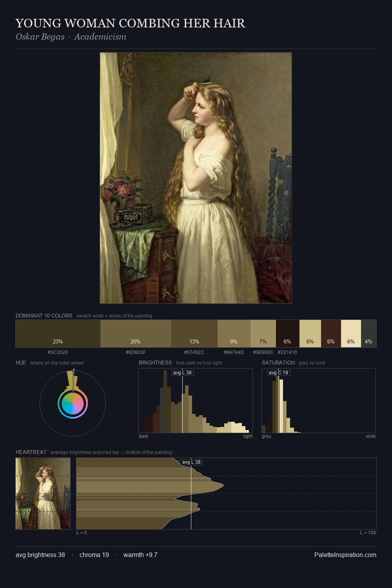The image size is (392, 588).
Task: Click the hex code #3C3520
Action: point(58,352)
